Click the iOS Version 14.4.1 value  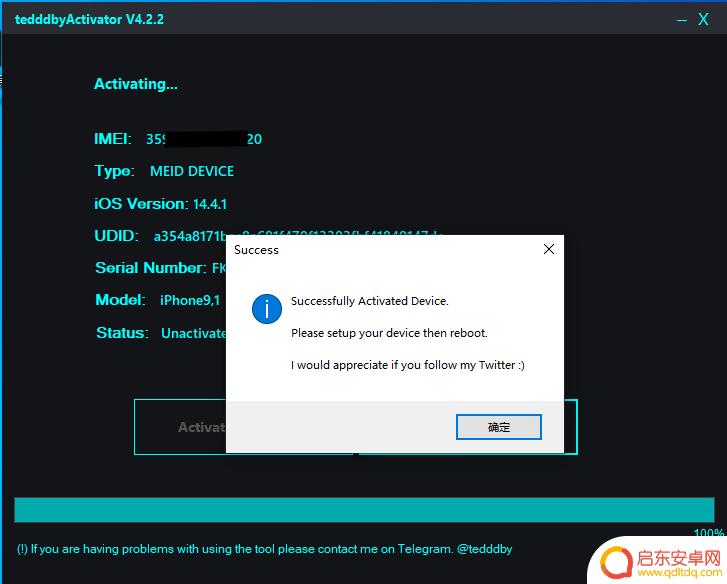pos(210,204)
